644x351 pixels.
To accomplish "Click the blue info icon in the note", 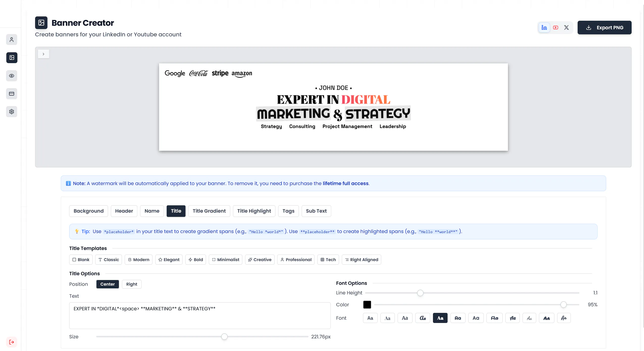I will (x=68, y=183).
